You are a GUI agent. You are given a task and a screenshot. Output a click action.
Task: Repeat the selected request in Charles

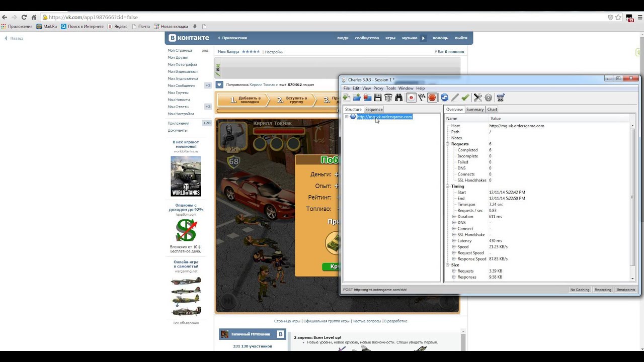pos(444,98)
